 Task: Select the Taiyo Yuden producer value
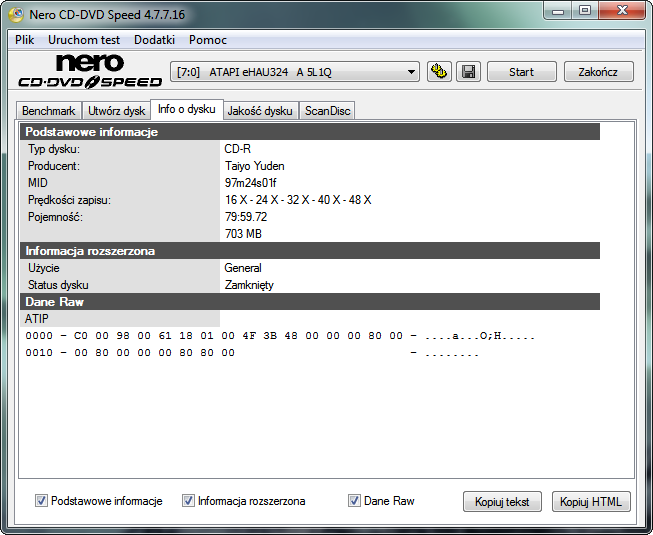point(255,166)
